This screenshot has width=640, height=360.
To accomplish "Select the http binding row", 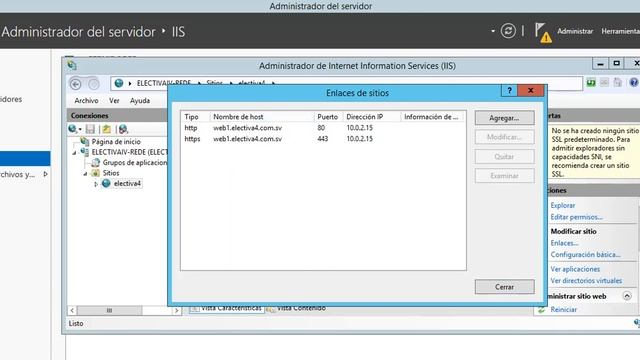I will (323, 128).
